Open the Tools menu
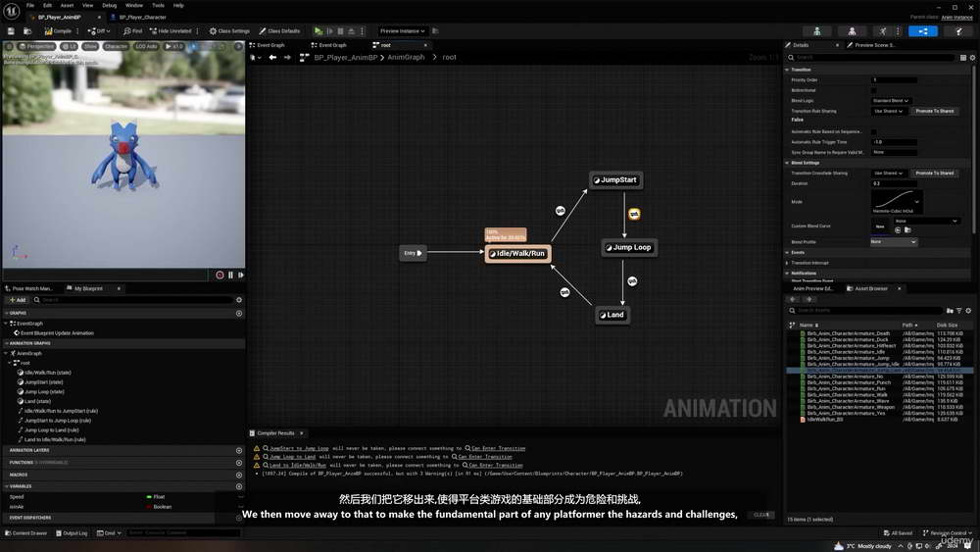The image size is (980, 552). [158, 5]
